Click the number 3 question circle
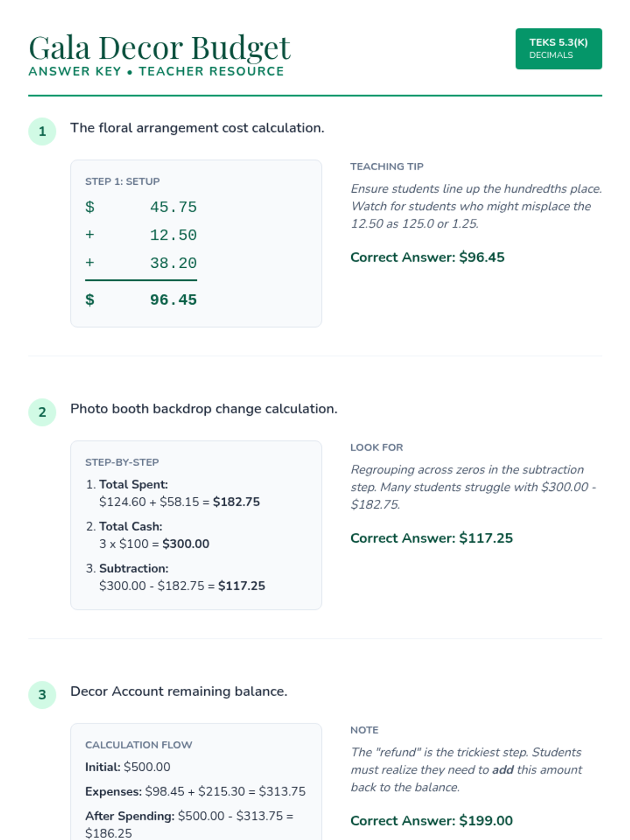 (42, 695)
